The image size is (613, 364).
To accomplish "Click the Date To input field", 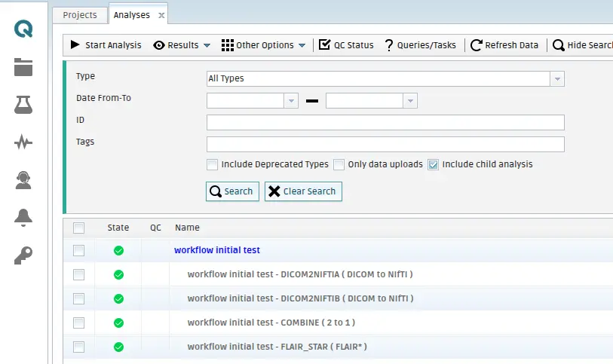I will coord(364,101).
